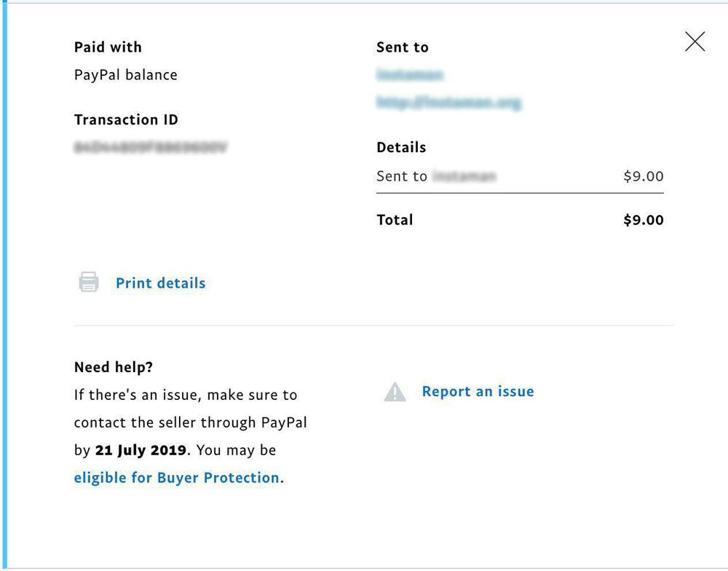Select the blurred Transaction ID value
Image resolution: width=728 pixels, height=571 pixels.
(x=151, y=147)
